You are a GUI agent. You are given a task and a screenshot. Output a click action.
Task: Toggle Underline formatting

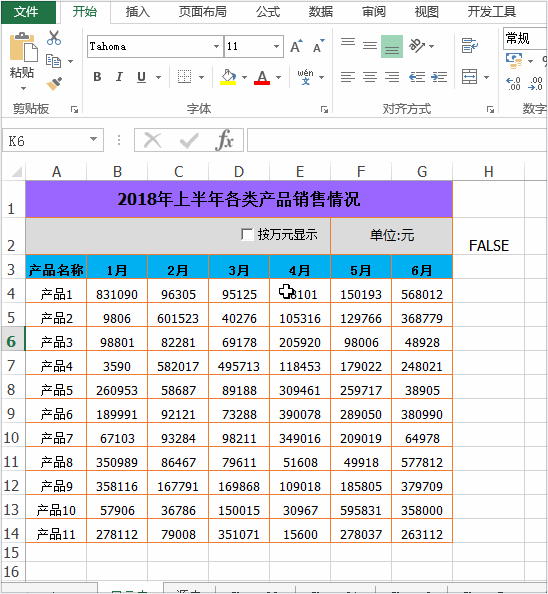[x=141, y=77]
